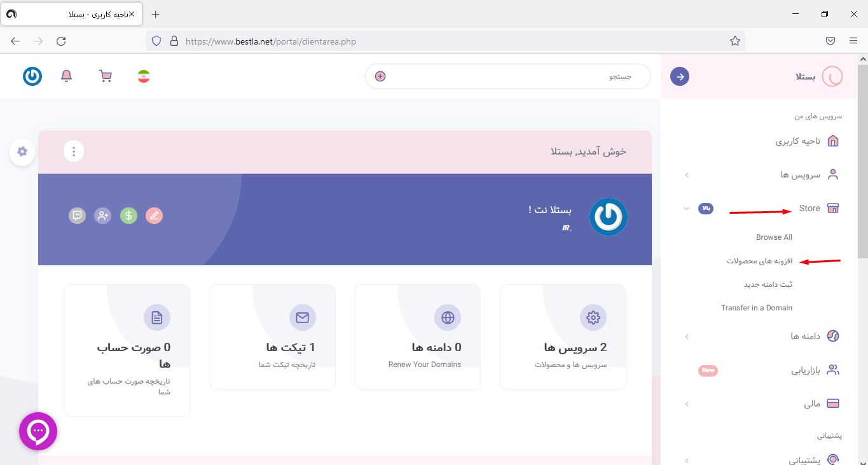Click the plus icon in search box
The width and height of the screenshot is (868, 465).
click(x=380, y=76)
